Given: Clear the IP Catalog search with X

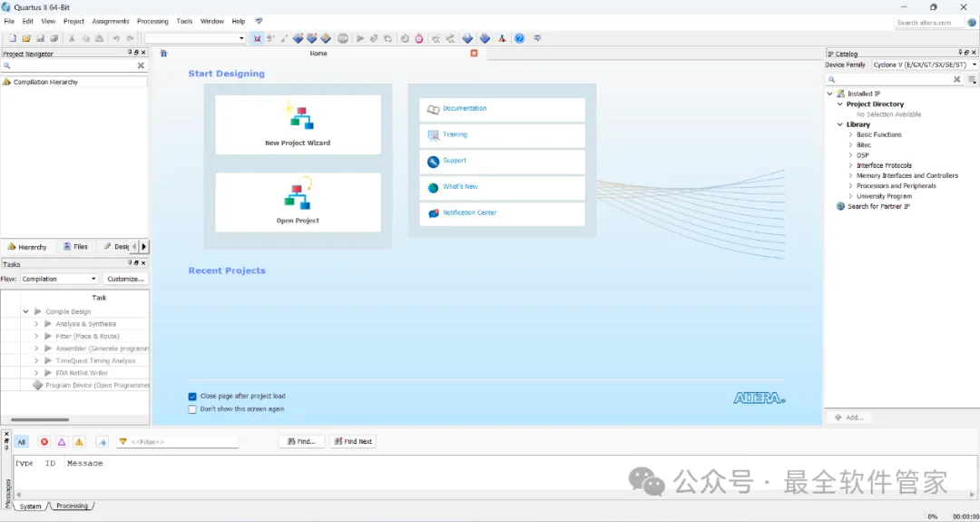Looking at the screenshot, I should point(957,79).
